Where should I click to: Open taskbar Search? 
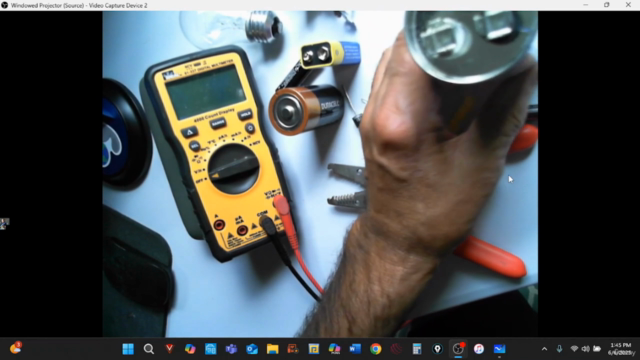(149, 349)
